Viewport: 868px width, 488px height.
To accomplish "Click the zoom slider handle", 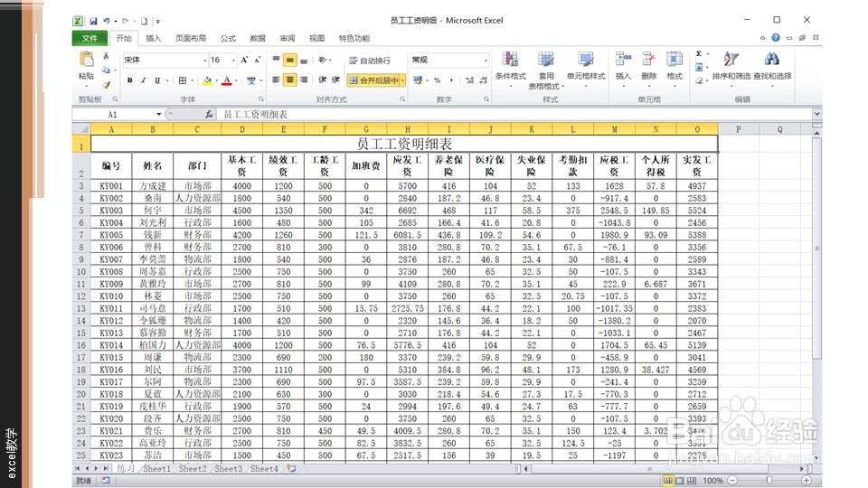I will 769,480.
